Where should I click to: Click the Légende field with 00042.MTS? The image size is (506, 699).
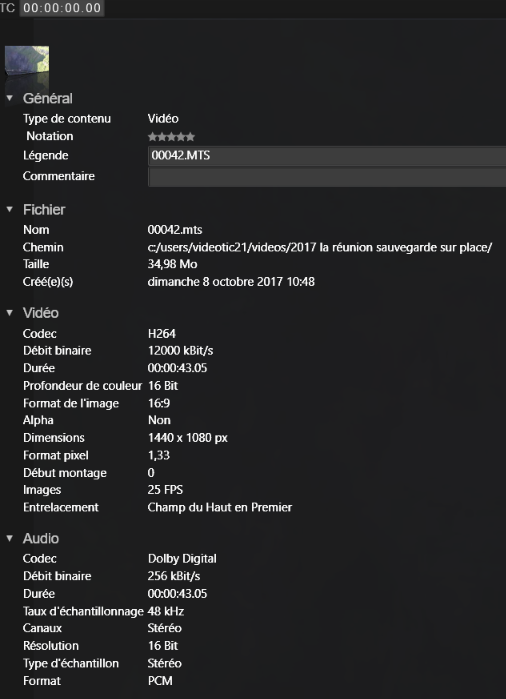pyautogui.click(x=327, y=156)
